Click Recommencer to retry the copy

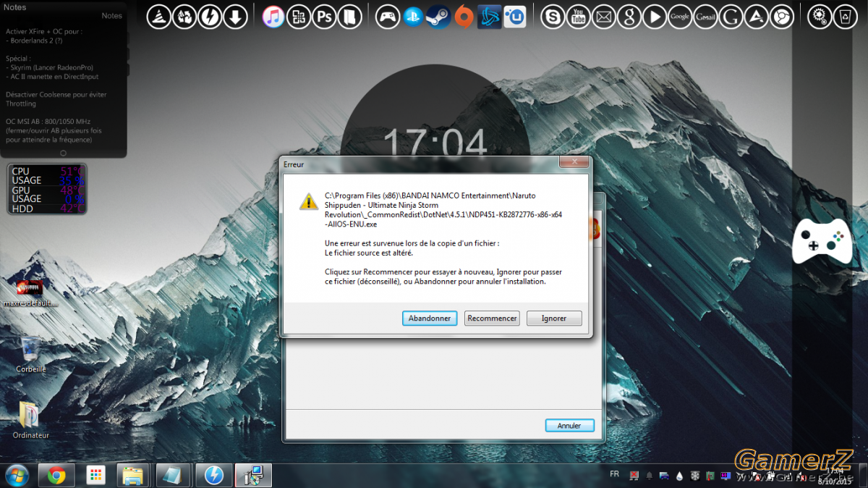coord(492,318)
